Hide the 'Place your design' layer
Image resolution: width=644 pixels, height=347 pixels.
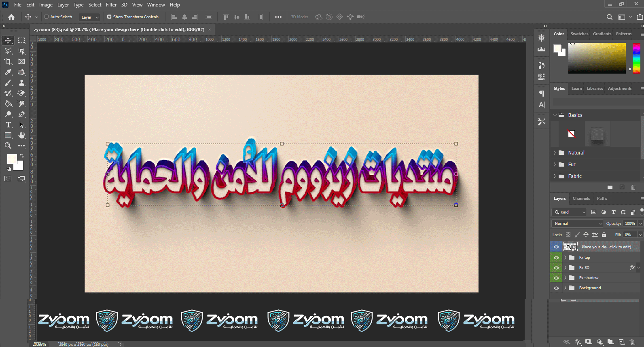(x=556, y=247)
